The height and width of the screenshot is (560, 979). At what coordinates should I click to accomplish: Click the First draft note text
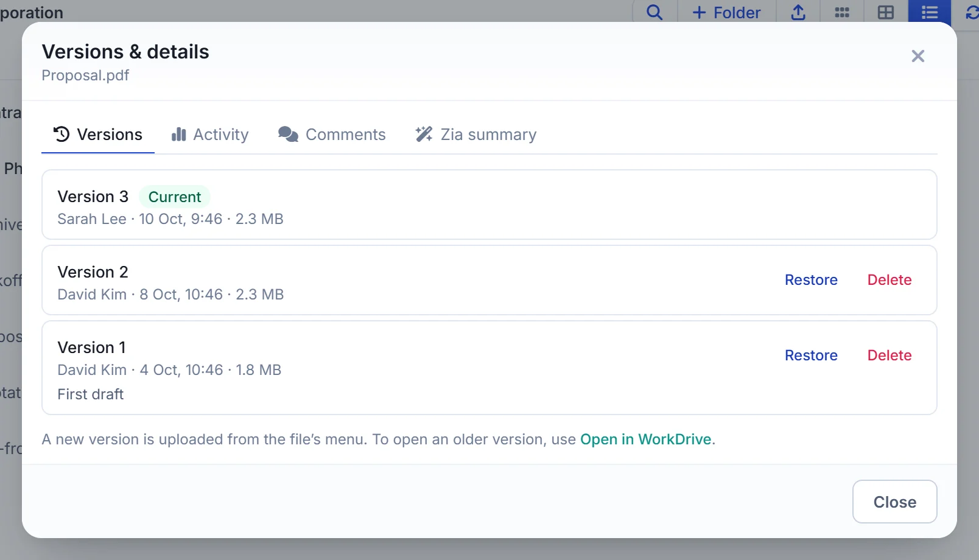pyautogui.click(x=91, y=394)
